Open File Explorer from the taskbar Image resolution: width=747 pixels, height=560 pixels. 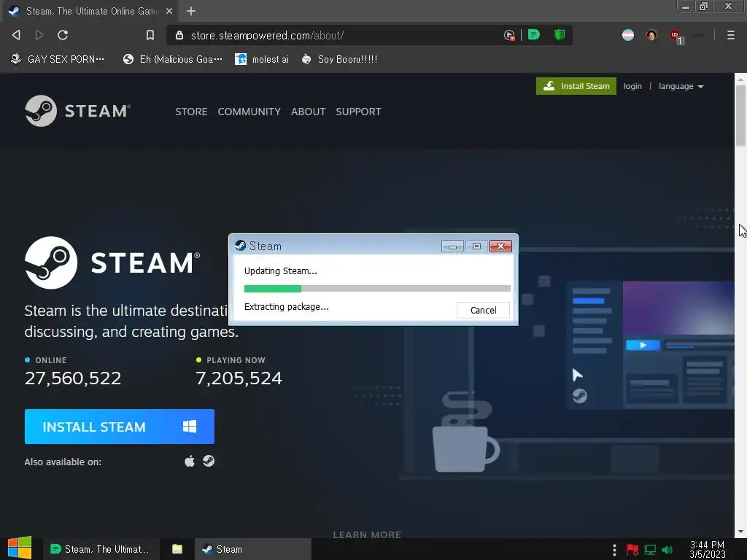coord(177,549)
